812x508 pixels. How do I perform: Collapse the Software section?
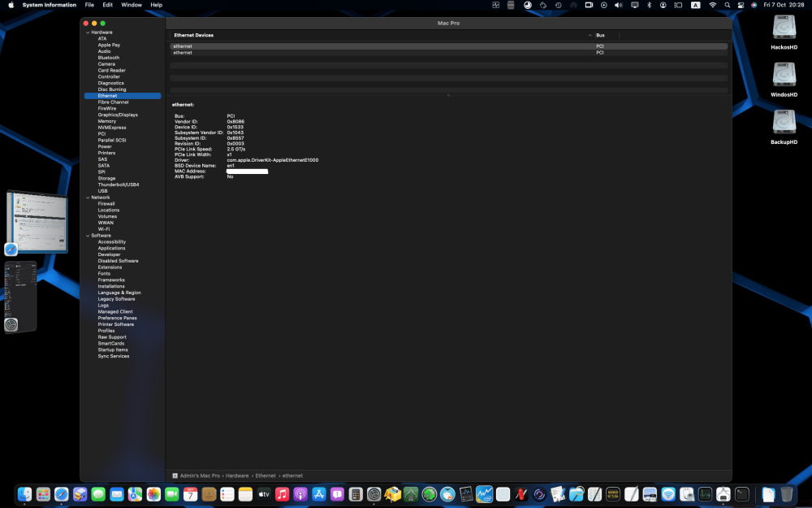point(88,236)
